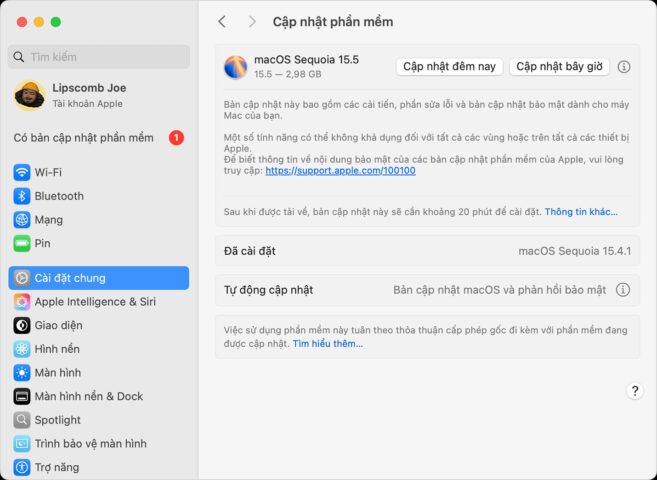
Task: Go forward with the right chevron
Action: pyautogui.click(x=252, y=22)
